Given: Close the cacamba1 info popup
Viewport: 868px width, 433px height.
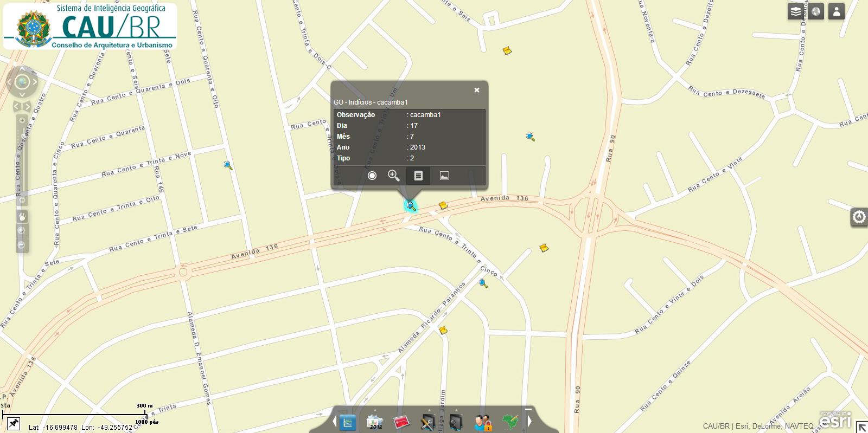Looking at the screenshot, I should click(x=477, y=90).
